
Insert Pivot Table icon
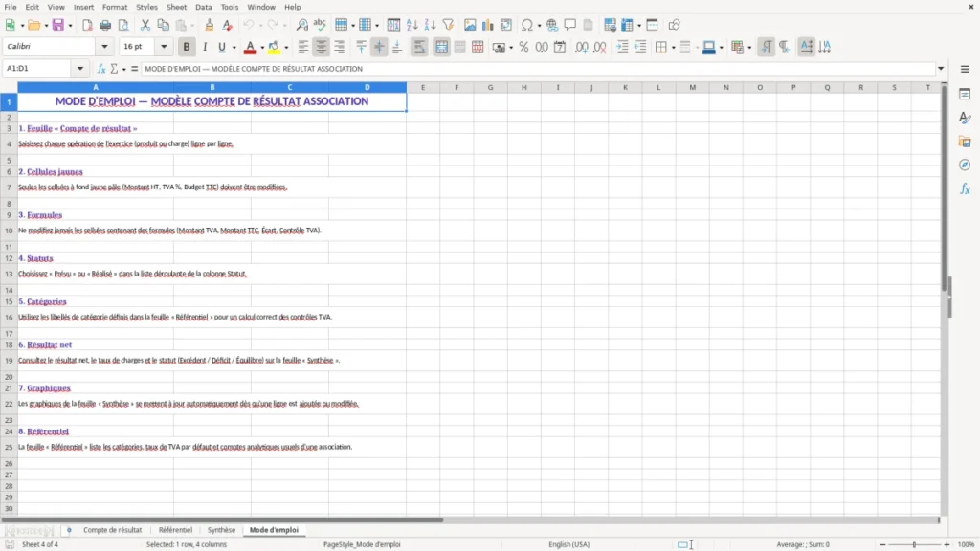pos(506,25)
